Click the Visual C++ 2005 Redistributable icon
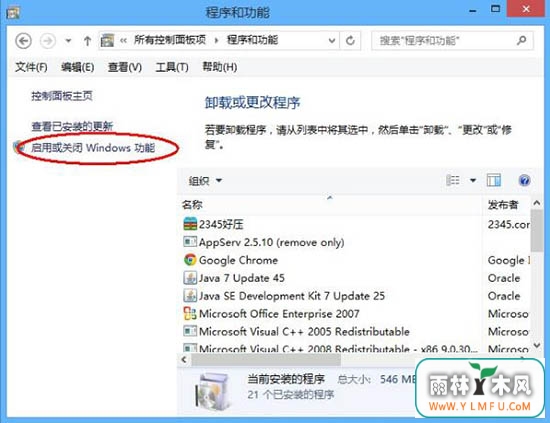The height and width of the screenshot is (423, 550). pyautogui.click(x=190, y=331)
